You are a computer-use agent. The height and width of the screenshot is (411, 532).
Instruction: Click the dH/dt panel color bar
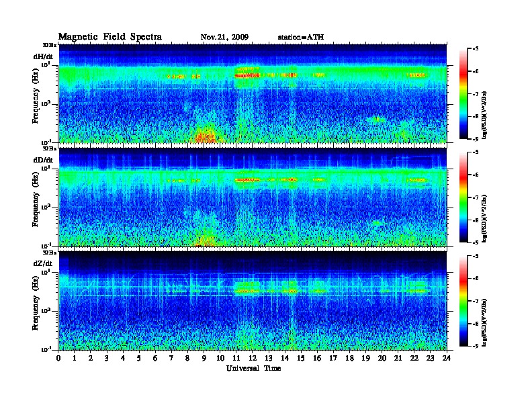click(x=463, y=93)
